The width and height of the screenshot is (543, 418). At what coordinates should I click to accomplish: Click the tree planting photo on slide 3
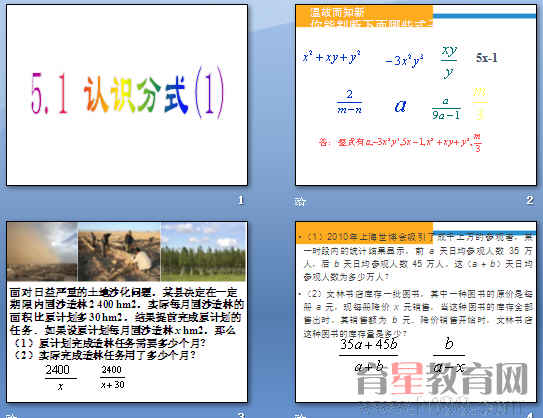point(119,251)
